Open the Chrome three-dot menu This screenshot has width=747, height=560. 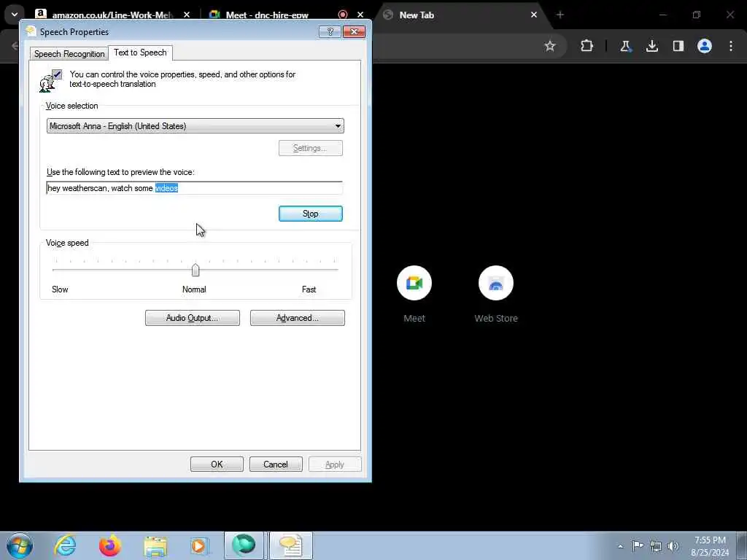coord(731,46)
